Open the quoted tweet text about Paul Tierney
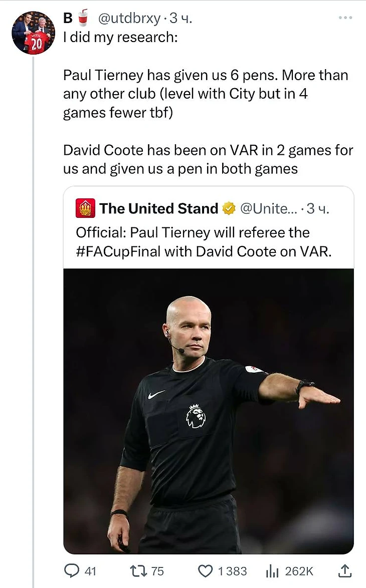366x588 pixels. click(203, 242)
